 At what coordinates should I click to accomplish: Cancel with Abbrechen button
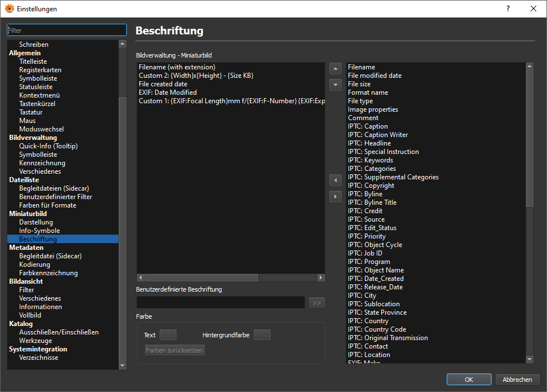517,380
